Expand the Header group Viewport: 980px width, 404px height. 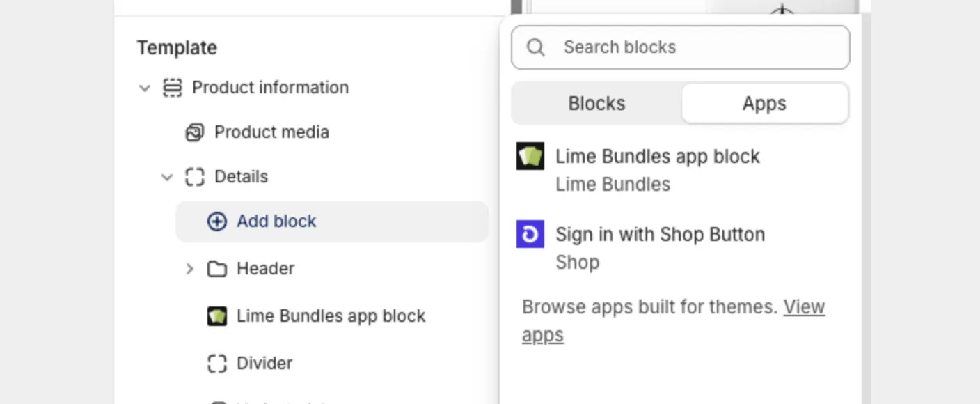click(189, 269)
